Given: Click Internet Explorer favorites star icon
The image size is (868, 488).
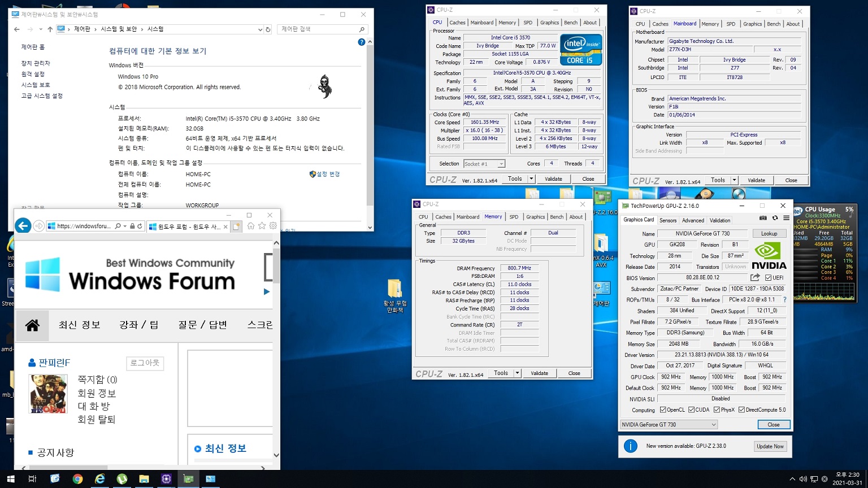Looking at the screenshot, I should (x=262, y=226).
